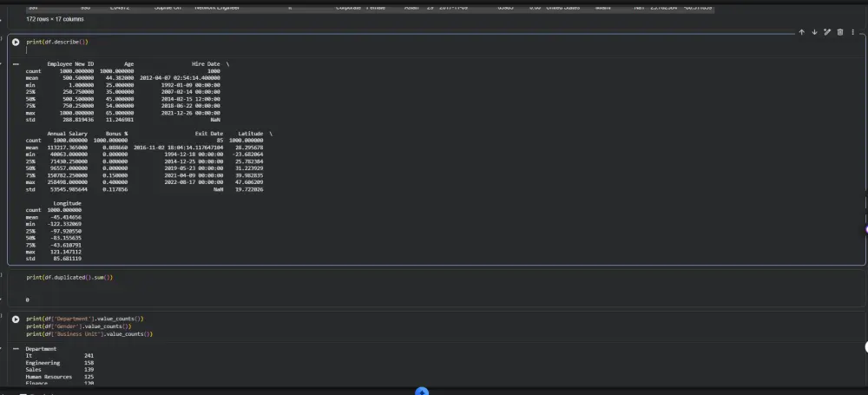Screen dimensions: 868x395
Task: Click the df['Department'].value_counts() code line
Action: pyautogui.click(x=85, y=319)
